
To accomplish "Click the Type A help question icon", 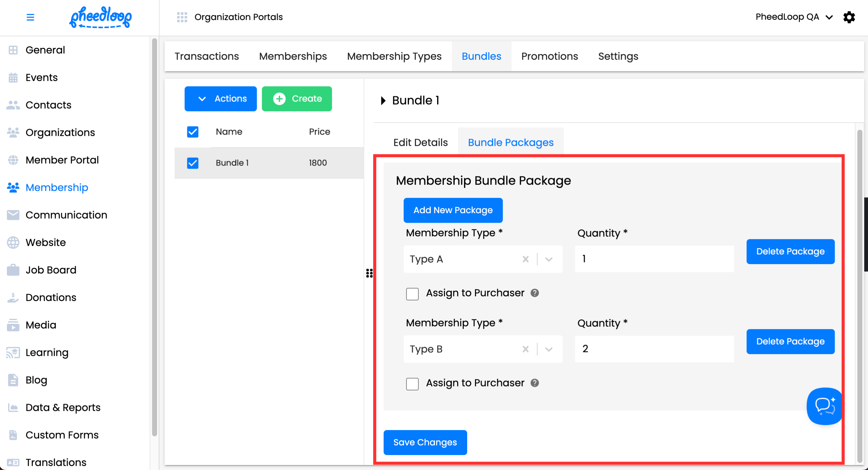I will pyautogui.click(x=535, y=293).
